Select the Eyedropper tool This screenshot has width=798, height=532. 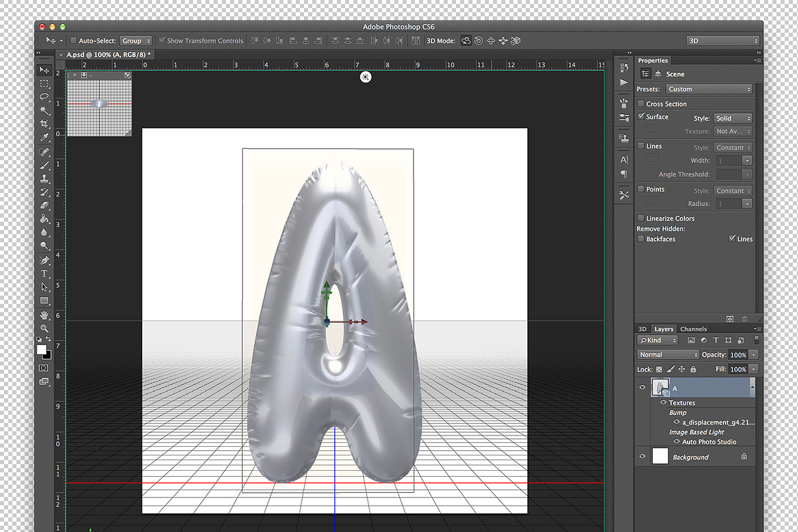click(45, 138)
